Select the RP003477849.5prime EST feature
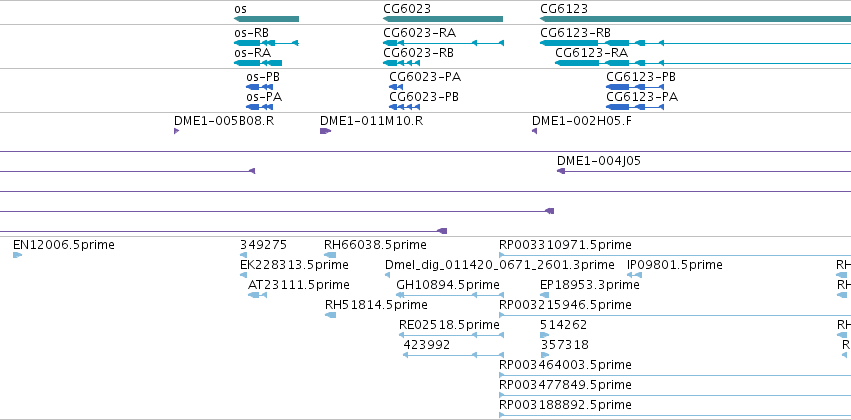The image size is (851, 420). pos(675,395)
